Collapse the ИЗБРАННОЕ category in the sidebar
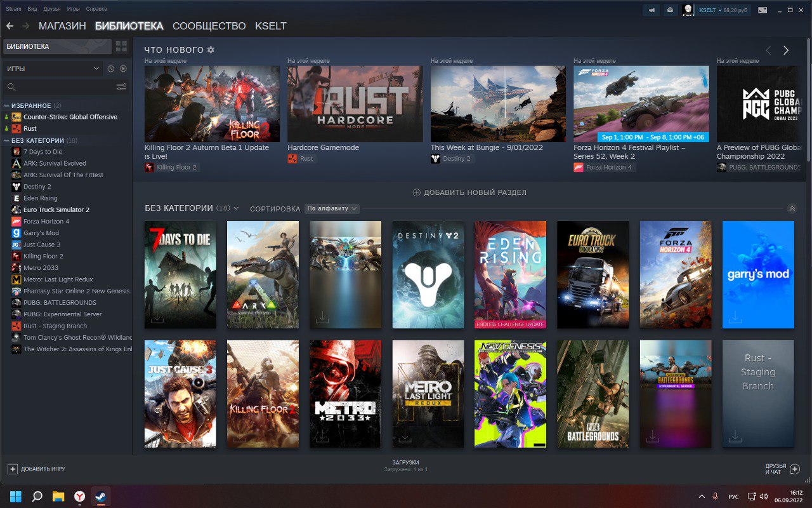This screenshot has width=812, height=508. click(x=7, y=105)
